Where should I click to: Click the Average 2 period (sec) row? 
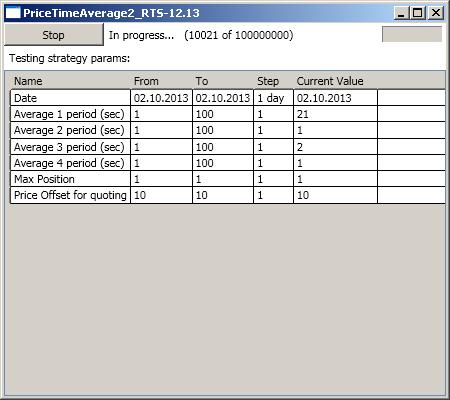pyautogui.click(x=228, y=130)
